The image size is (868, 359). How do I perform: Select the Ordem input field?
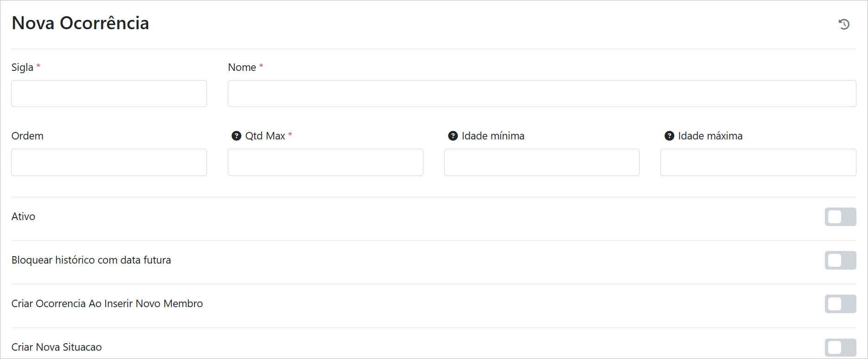(x=109, y=162)
